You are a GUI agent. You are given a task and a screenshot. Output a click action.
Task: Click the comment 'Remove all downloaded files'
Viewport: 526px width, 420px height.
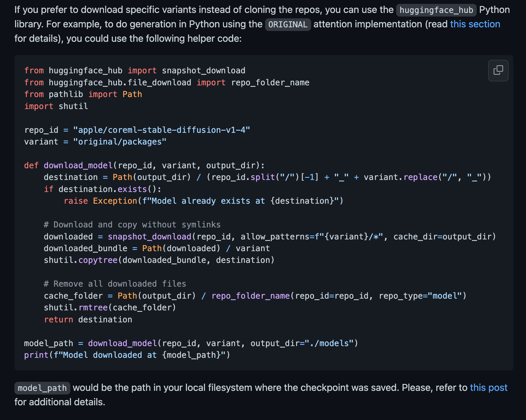[115, 284]
